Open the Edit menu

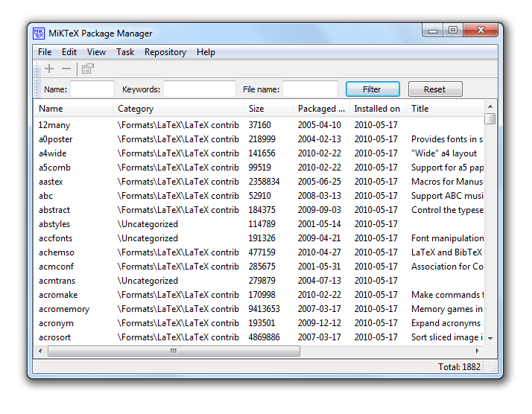69,52
